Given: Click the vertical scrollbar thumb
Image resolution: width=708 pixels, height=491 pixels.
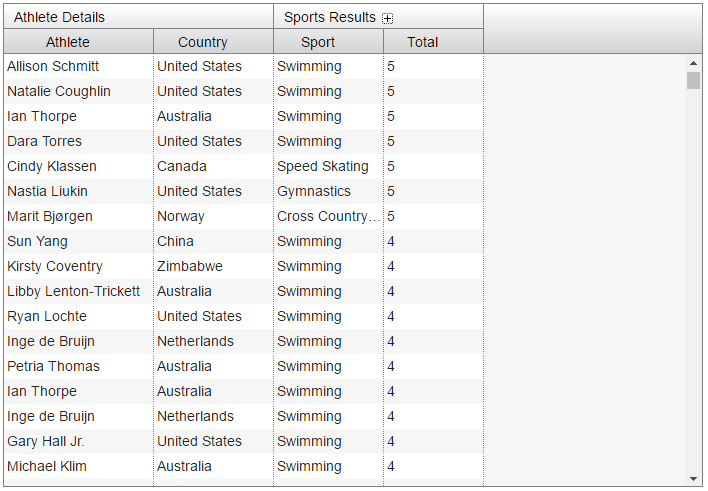Looking at the screenshot, I should (x=693, y=80).
